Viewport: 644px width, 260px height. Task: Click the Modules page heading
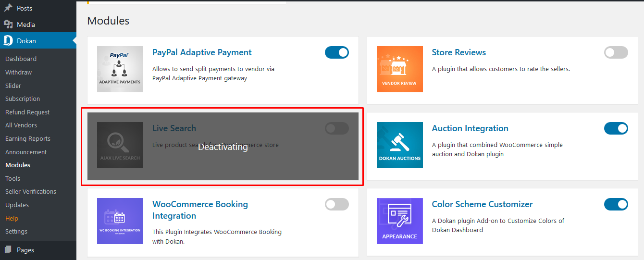(x=108, y=21)
